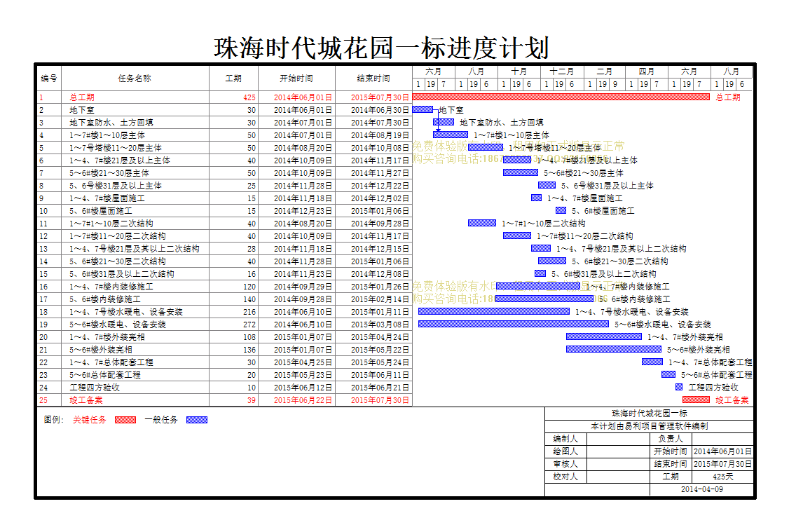This screenshot has width=789, height=532.
Task: Click the 开始时间 column header
Action: click(296, 78)
